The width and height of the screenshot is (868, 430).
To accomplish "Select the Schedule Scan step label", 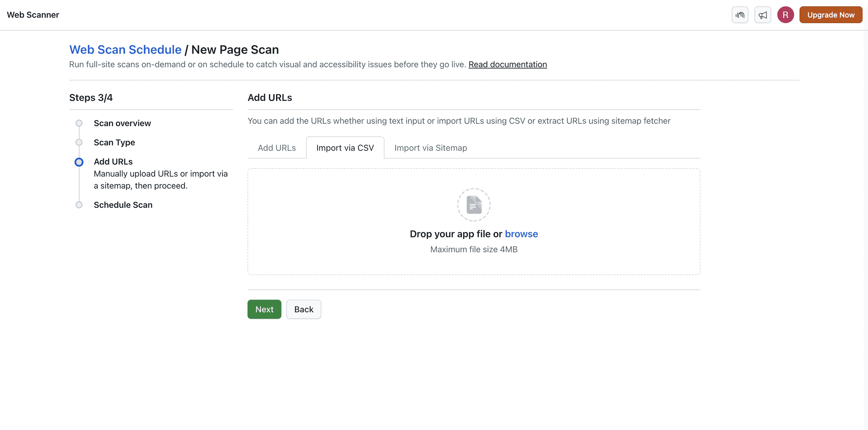I will (x=123, y=204).
